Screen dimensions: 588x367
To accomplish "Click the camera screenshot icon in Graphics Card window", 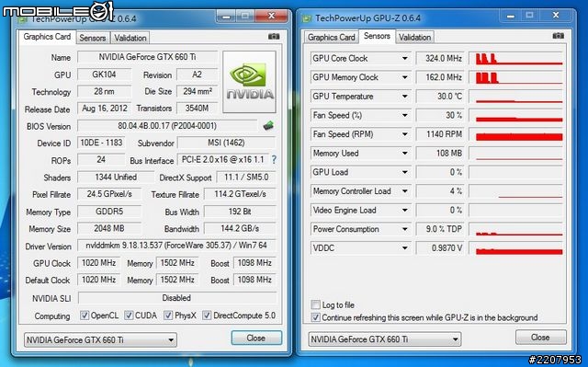I will 274,37.
